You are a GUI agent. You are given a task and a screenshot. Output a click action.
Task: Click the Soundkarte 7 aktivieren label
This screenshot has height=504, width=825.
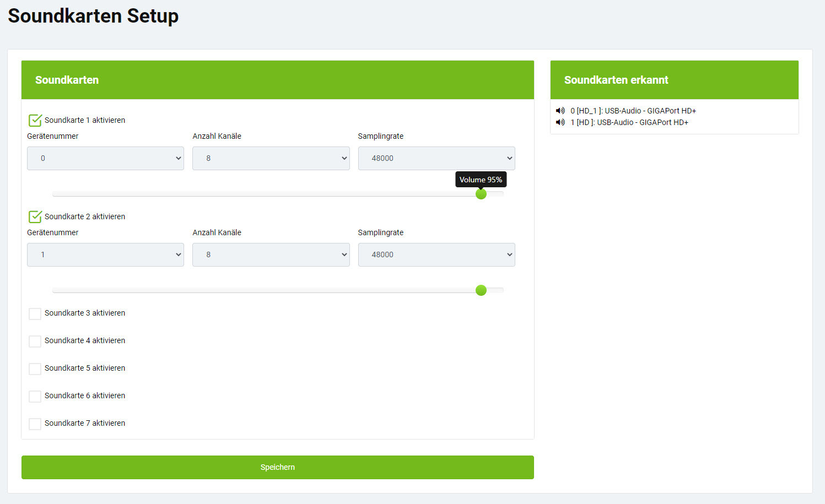(85, 423)
